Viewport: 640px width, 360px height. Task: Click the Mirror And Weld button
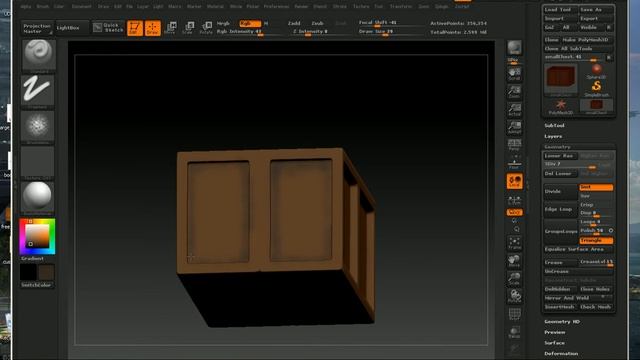[578, 298]
